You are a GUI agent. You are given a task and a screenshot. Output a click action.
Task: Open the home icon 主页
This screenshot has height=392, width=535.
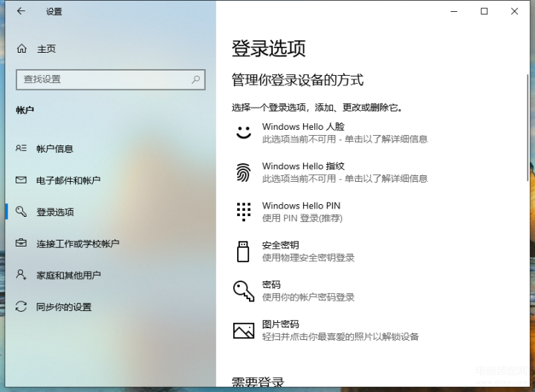click(22, 49)
